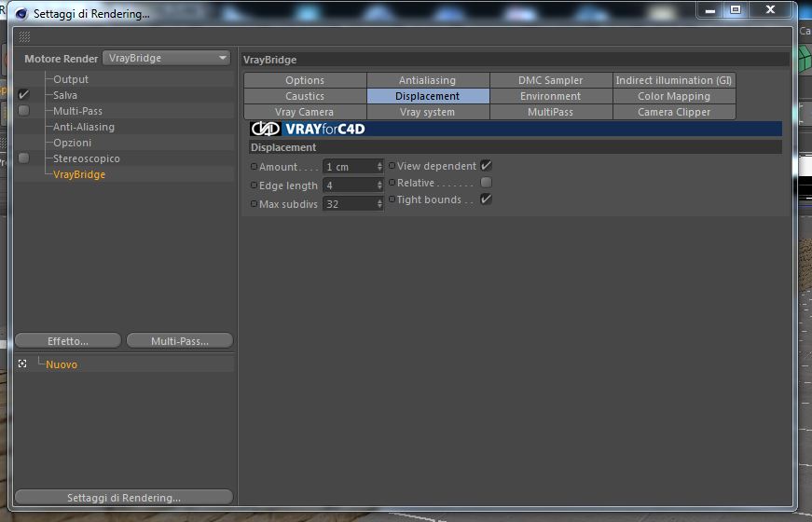
Task: Close the Settaggi di Rendering window
Action: [x=771, y=10]
